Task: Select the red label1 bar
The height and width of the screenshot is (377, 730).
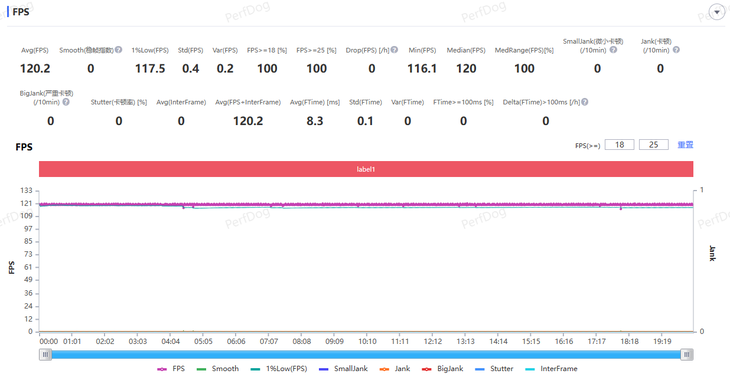Action: tap(366, 169)
